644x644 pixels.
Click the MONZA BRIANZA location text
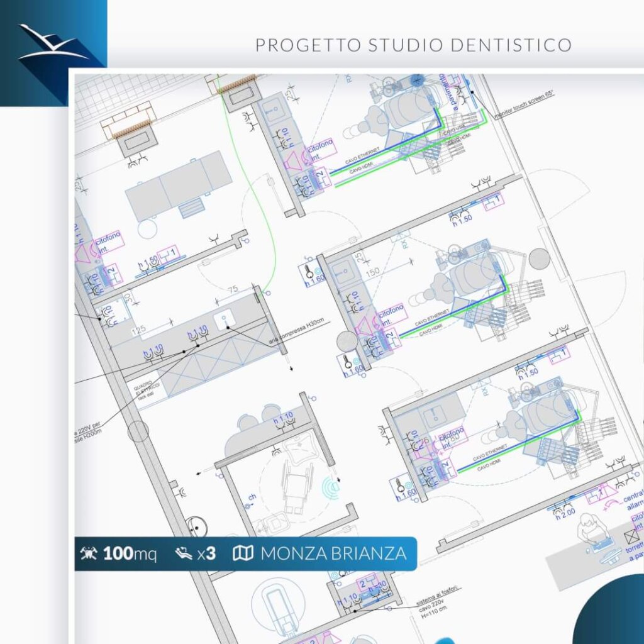click(x=333, y=553)
